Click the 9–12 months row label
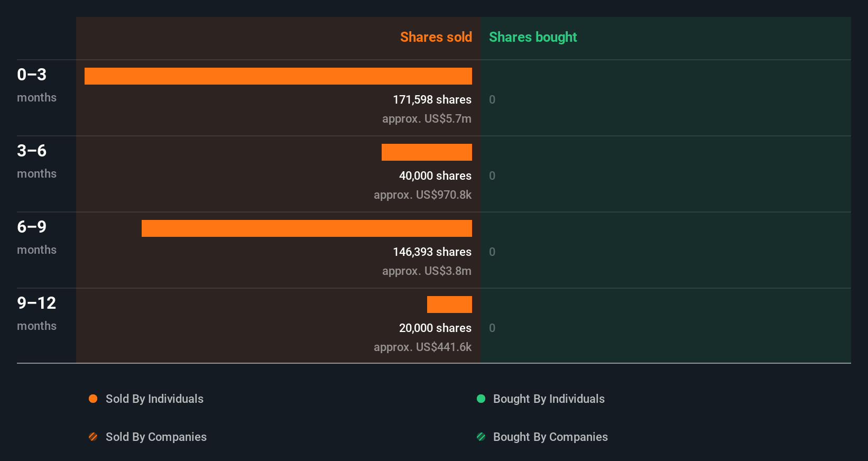 pyautogui.click(x=36, y=314)
